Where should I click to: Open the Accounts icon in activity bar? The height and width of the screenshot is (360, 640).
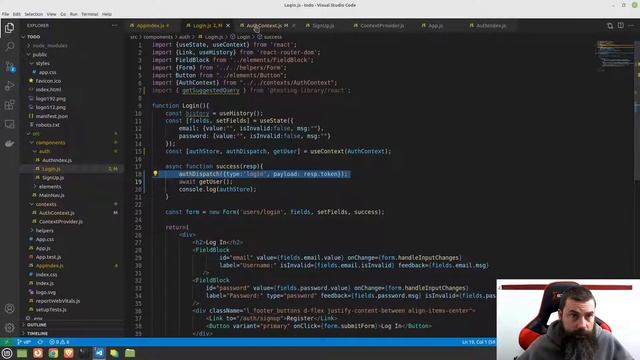click(x=9, y=309)
